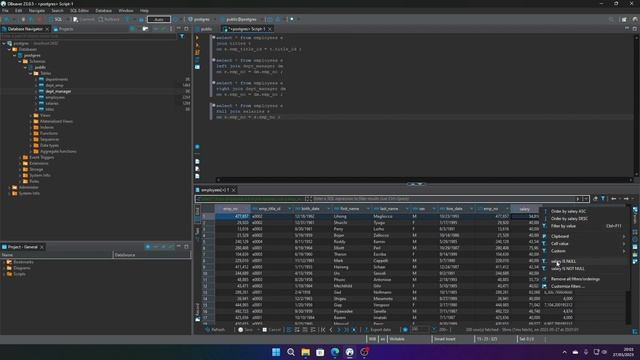Screen dimensions: 640x360
Task: Choose salary IS NULL filter
Action: pyautogui.click(x=563, y=261)
